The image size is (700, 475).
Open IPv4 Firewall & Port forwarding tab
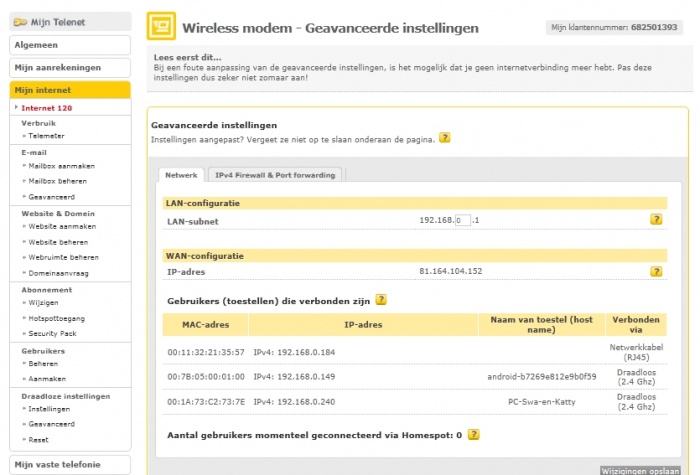pyautogui.click(x=275, y=175)
